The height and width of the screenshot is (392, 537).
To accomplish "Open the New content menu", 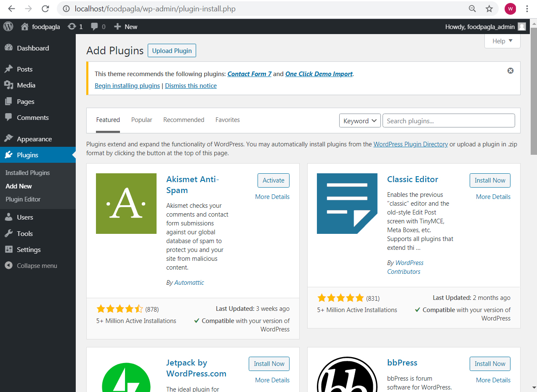I will click(125, 26).
